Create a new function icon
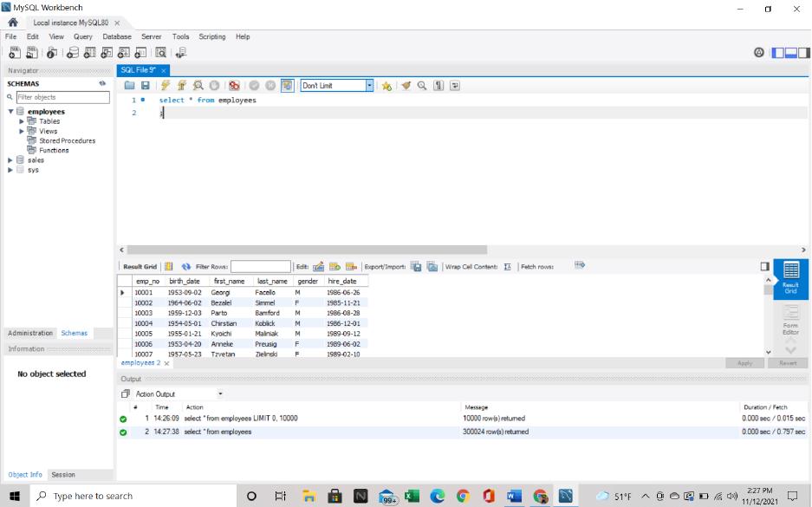This screenshot has height=507, width=812. pyautogui.click(x=140, y=52)
